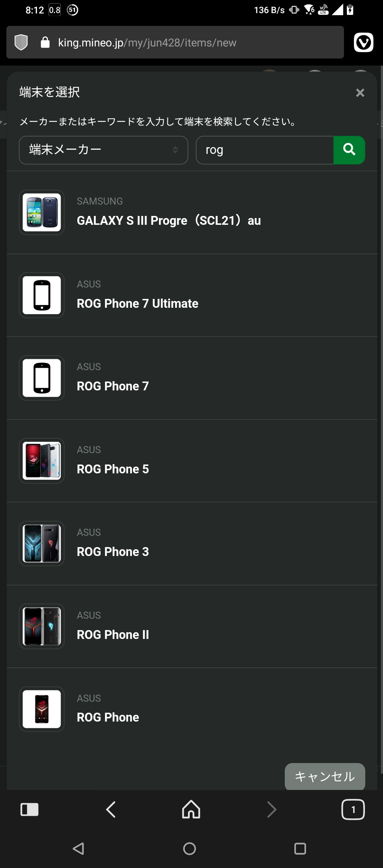The height and width of the screenshot is (868, 383).
Task: Pick ROG Phone 3 from the list
Action: (113, 551)
